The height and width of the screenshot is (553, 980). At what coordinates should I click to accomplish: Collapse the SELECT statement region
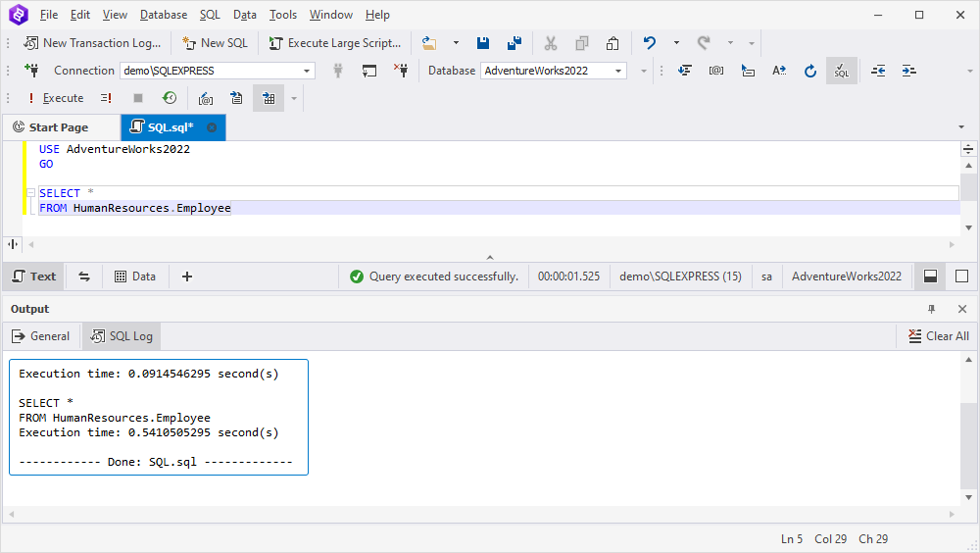click(30, 193)
